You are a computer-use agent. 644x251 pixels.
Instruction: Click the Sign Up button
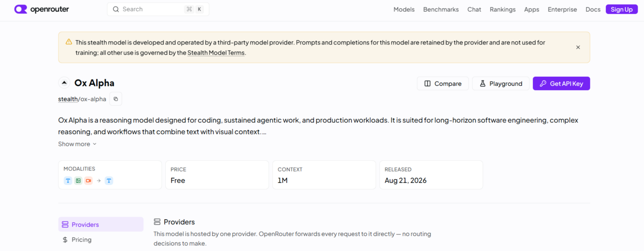(x=621, y=9)
